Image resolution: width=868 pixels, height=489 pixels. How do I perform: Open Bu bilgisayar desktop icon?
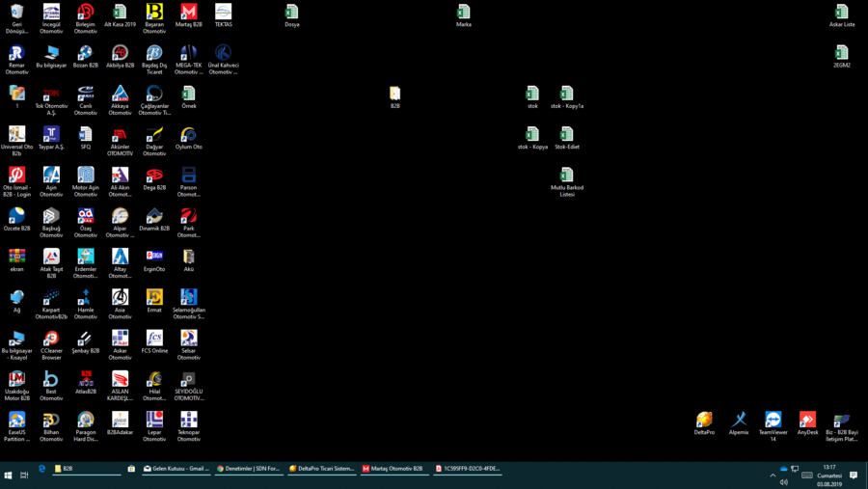coord(51,54)
